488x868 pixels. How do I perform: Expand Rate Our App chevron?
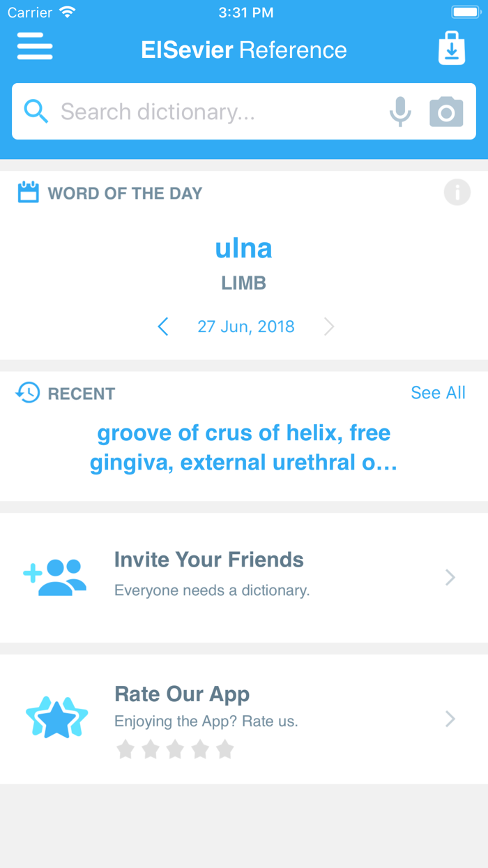pos(450,719)
